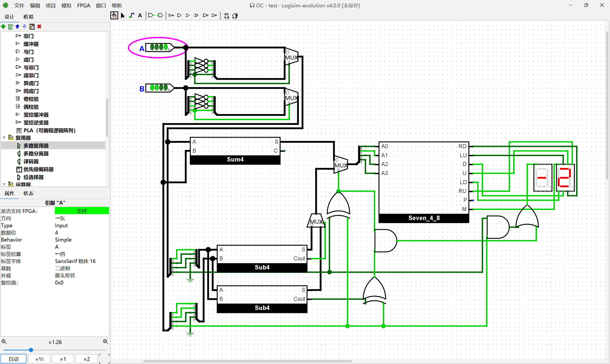610x364 pixels.
Task: Click the Add VHDL entity icon
Action: click(x=10, y=26)
